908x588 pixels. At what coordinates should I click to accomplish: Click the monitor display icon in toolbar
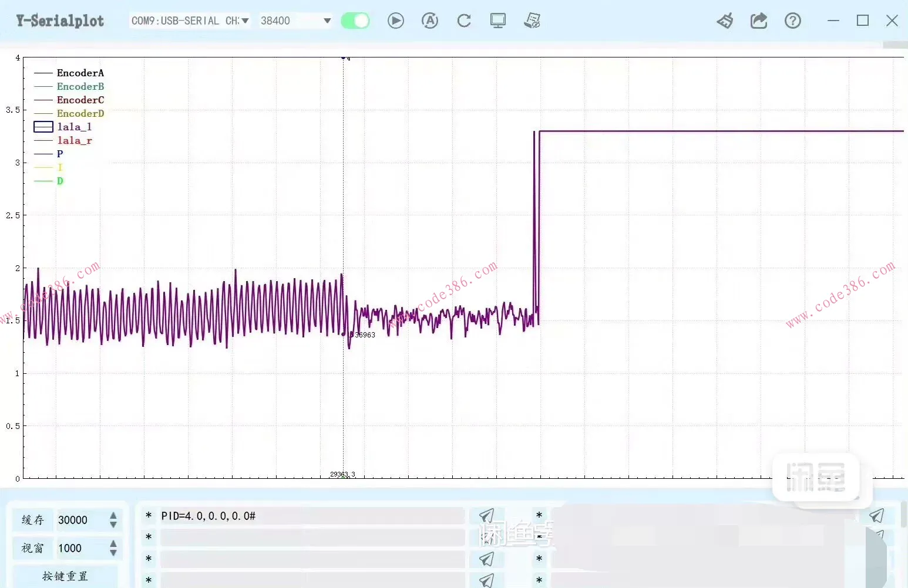[x=498, y=21]
